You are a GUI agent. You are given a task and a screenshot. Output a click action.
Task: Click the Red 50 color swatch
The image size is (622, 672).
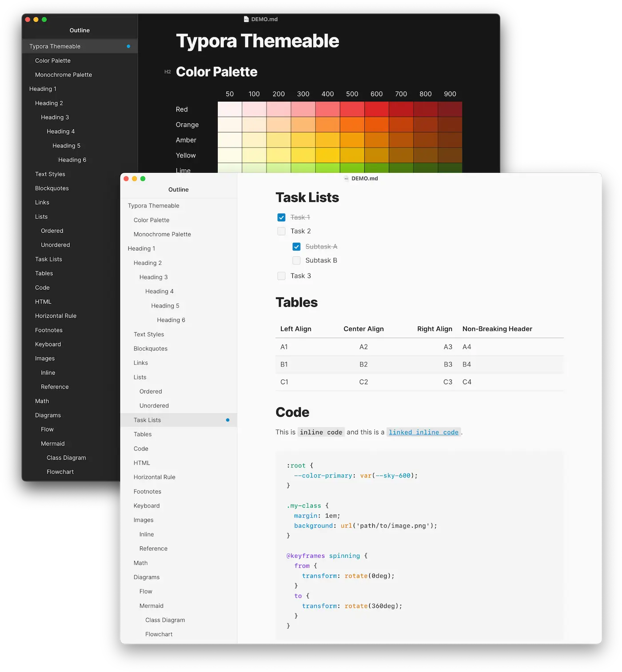[230, 109]
